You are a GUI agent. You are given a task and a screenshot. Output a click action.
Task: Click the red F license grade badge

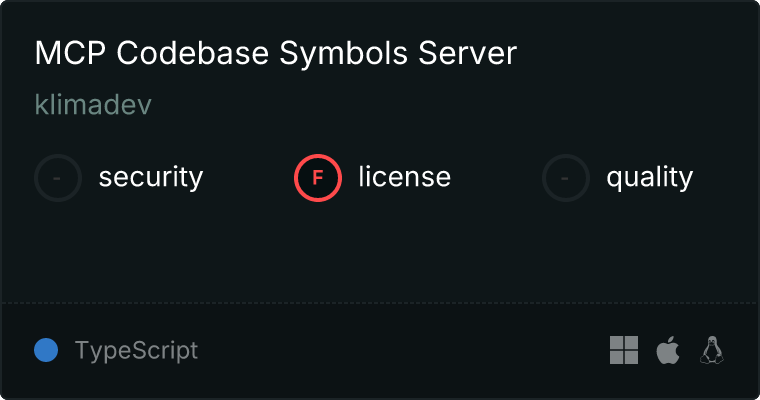pyautogui.click(x=318, y=178)
